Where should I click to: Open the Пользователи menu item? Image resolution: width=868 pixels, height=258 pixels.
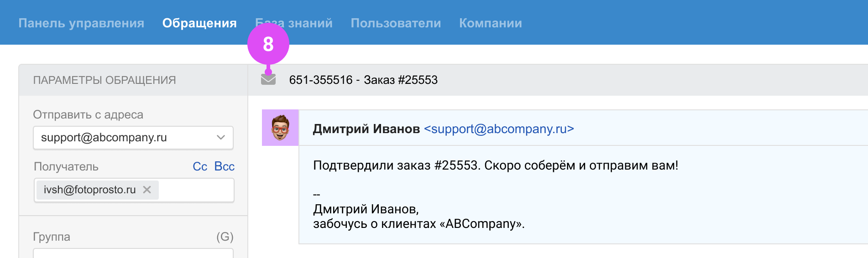396,23
